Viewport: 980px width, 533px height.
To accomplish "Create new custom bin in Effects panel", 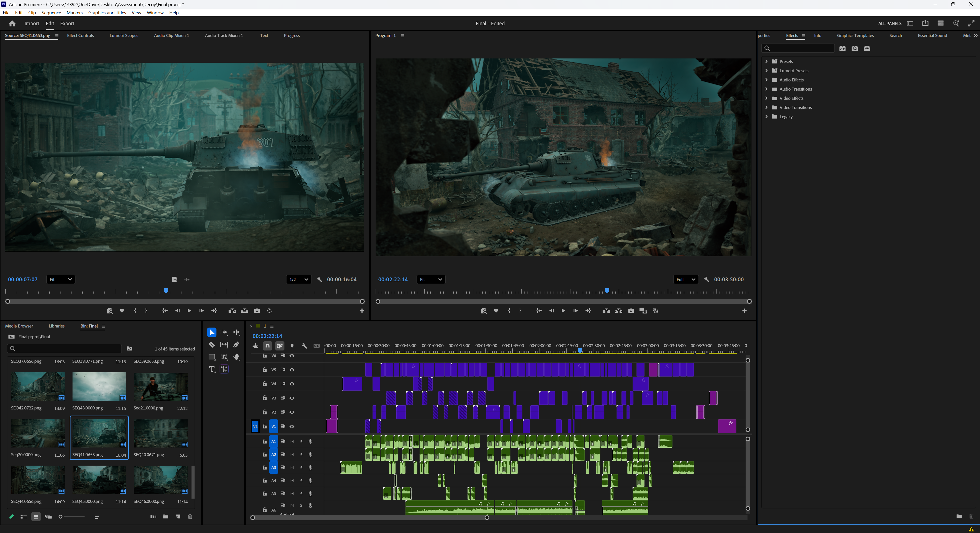I will click(x=959, y=516).
